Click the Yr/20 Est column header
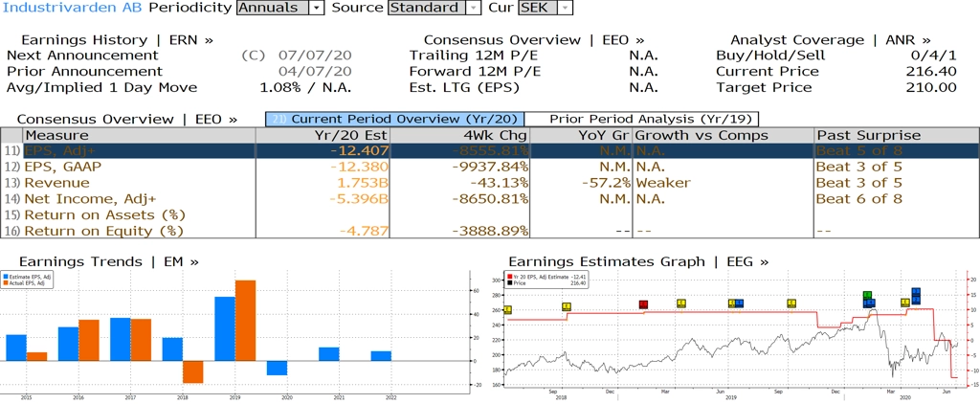This screenshot has width=980, height=404. (x=323, y=135)
